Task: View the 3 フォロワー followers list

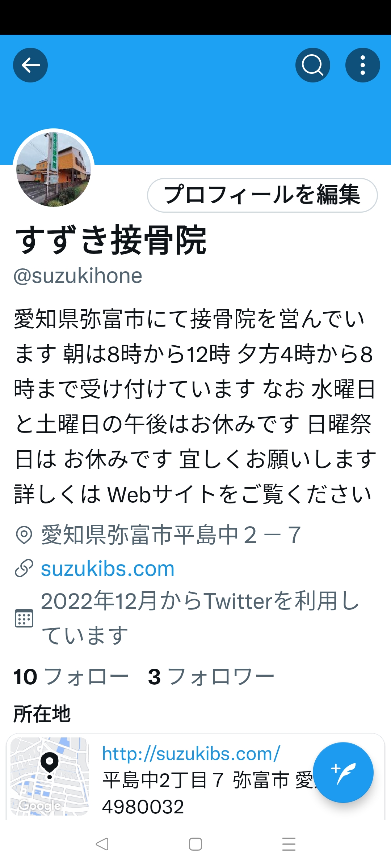Action: (211, 676)
